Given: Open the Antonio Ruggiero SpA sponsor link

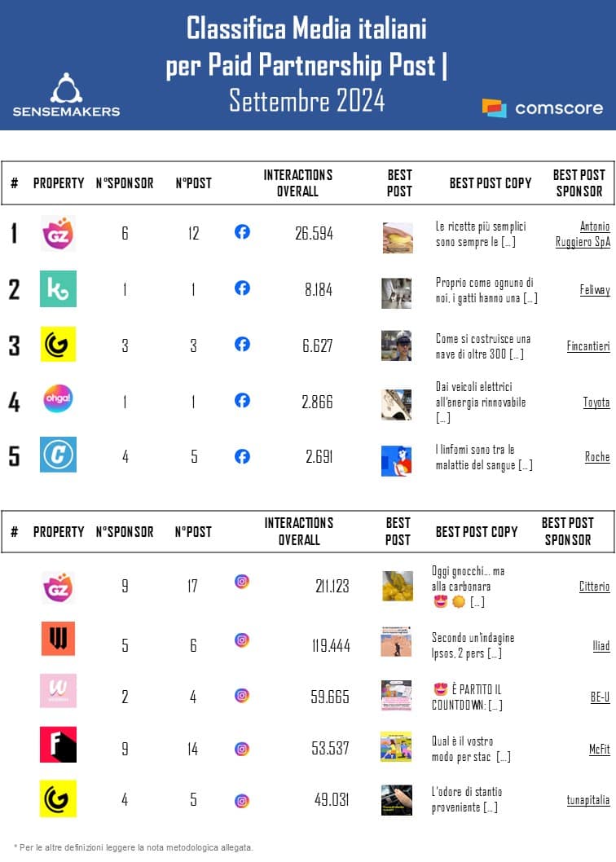Looking at the screenshot, I should [583, 234].
